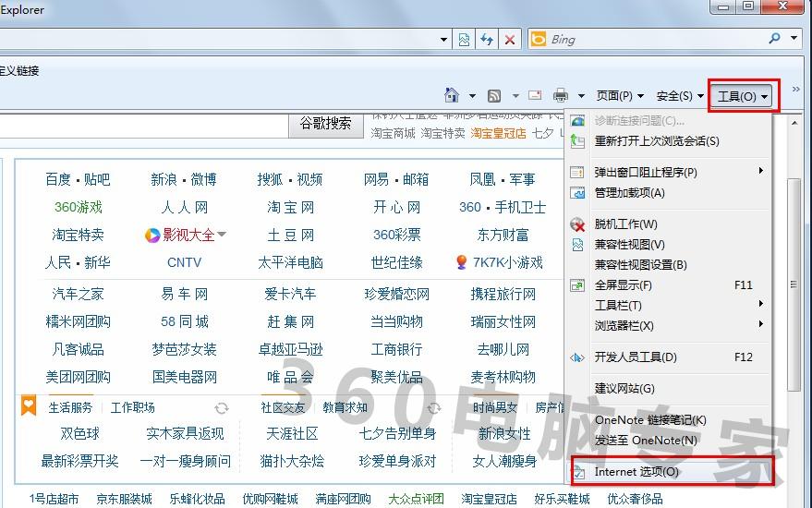Choose 建议网站(G) menu item
This screenshot has width=812, height=508.
pyautogui.click(x=669, y=388)
